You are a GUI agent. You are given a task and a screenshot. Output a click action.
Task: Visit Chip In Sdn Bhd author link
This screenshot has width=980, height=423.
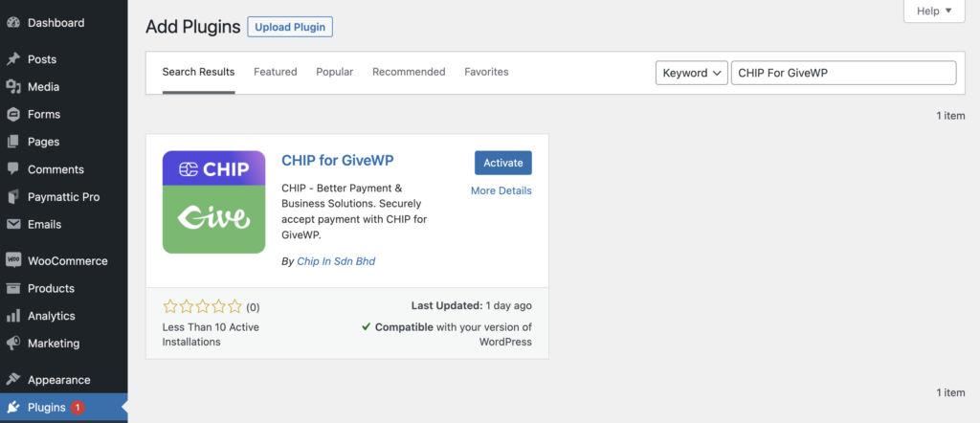click(x=336, y=261)
